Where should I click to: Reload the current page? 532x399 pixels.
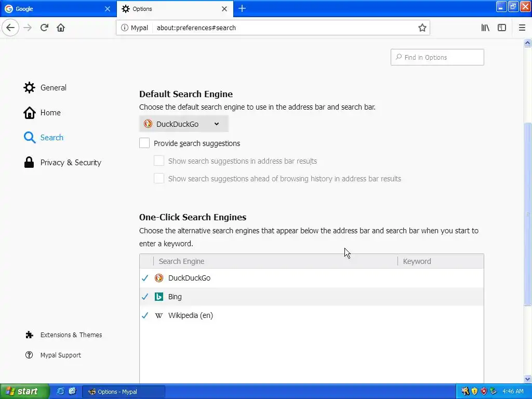[x=44, y=28]
